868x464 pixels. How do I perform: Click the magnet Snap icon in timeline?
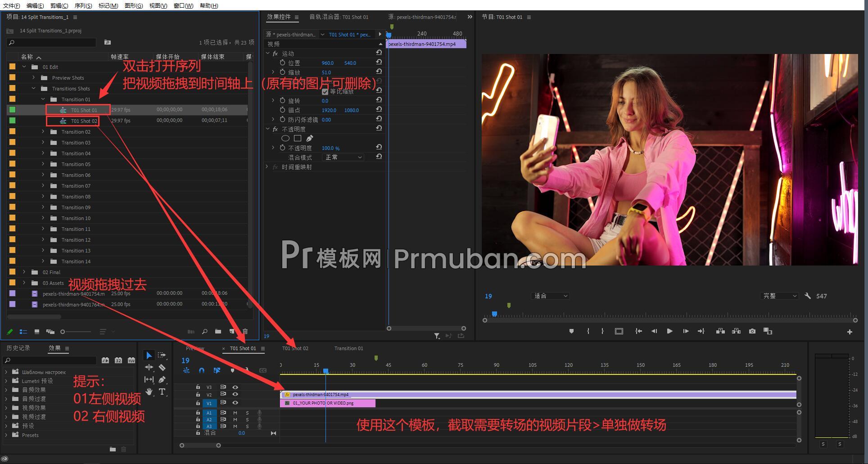tap(202, 371)
